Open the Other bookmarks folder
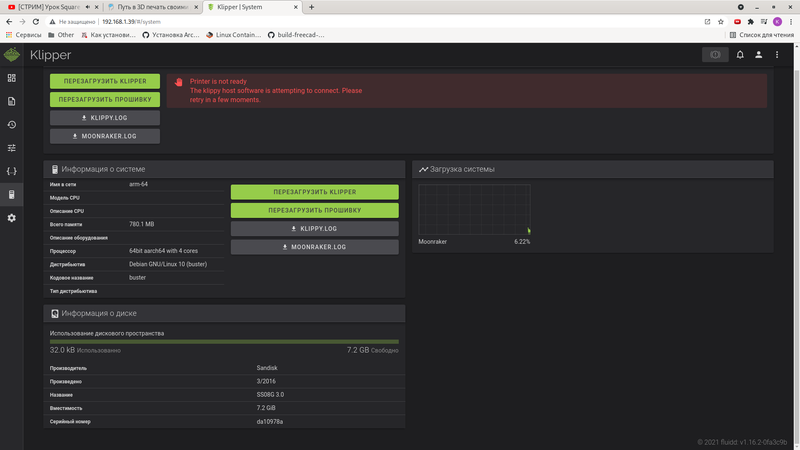The image size is (800, 450). tap(60, 35)
